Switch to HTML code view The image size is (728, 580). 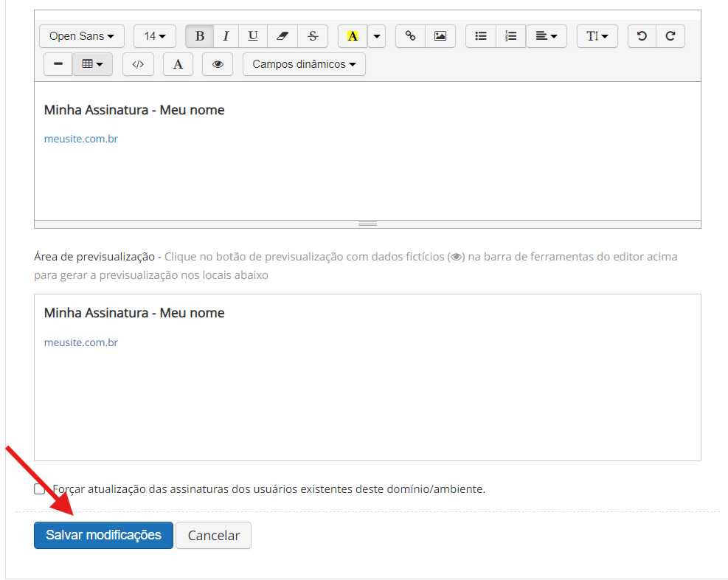click(138, 64)
